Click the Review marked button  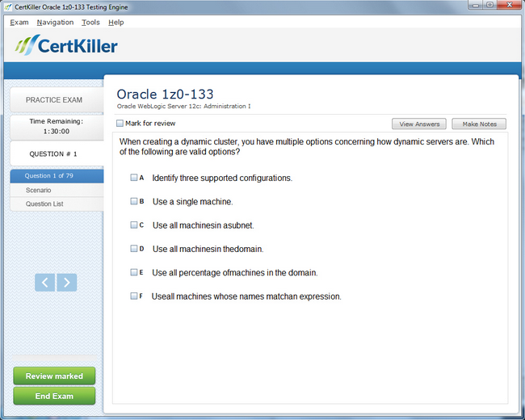tap(54, 376)
